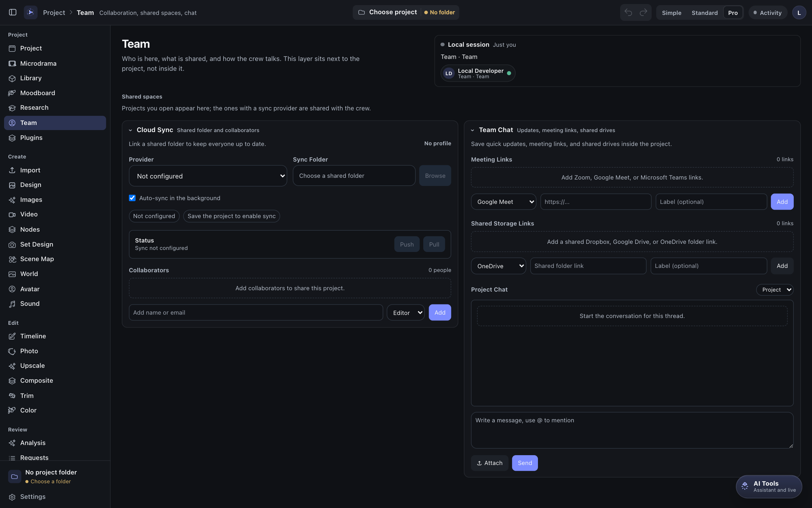812x508 pixels.
Task: Collapse the Cloud Sync section
Action: pos(130,130)
